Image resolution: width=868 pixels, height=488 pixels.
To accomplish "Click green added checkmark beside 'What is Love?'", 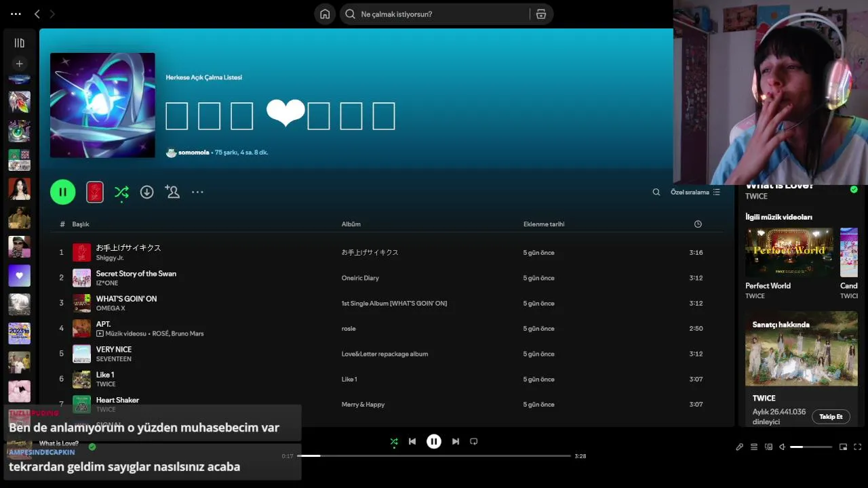I will [854, 189].
